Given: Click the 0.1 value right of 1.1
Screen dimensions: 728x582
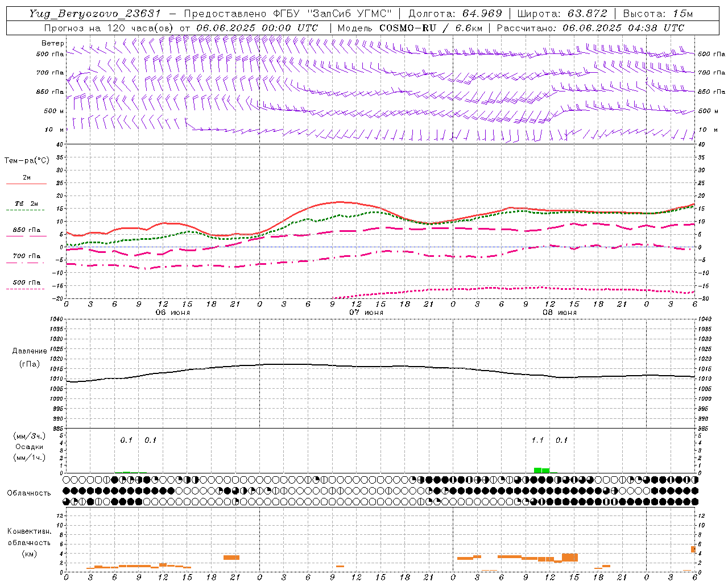Looking at the screenshot, I should tap(561, 440).
